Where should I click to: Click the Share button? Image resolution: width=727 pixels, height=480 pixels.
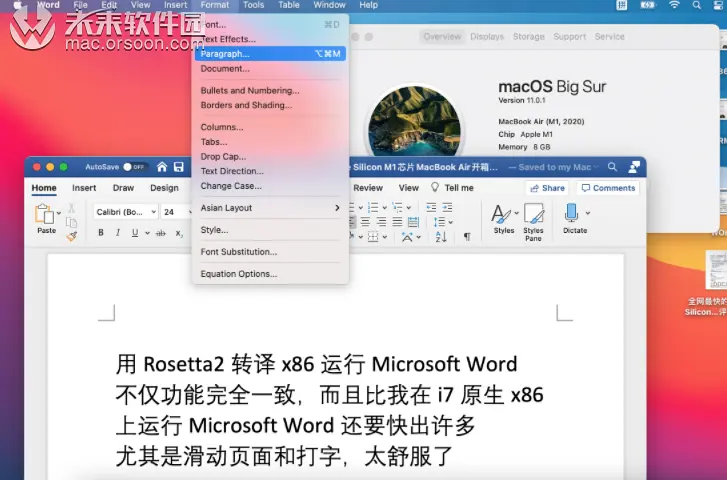click(x=548, y=188)
